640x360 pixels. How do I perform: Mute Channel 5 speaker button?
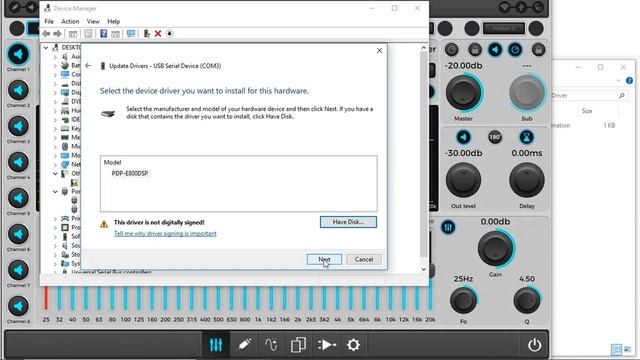tap(18, 198)
